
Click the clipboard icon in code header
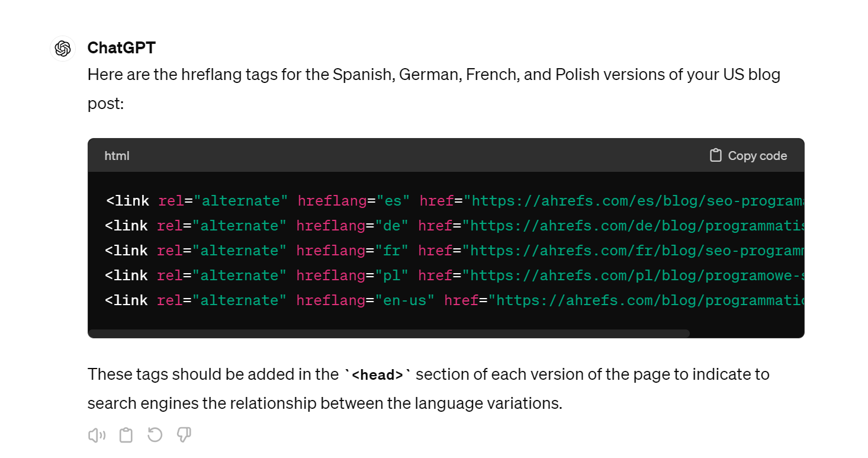coord(716,155)
